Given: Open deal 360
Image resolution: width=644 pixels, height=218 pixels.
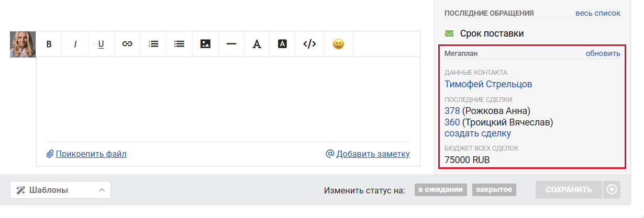Looking at the screenshot, I should click(452, 122).
